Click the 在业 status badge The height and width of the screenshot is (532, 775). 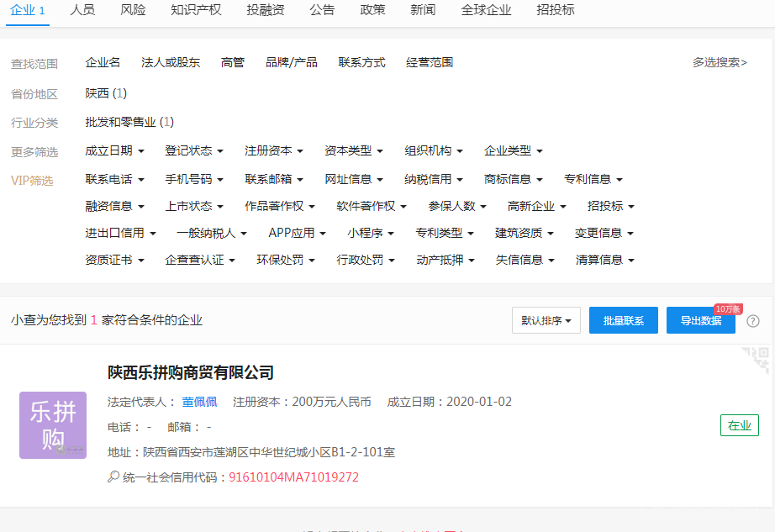click(x=739, y=425)
